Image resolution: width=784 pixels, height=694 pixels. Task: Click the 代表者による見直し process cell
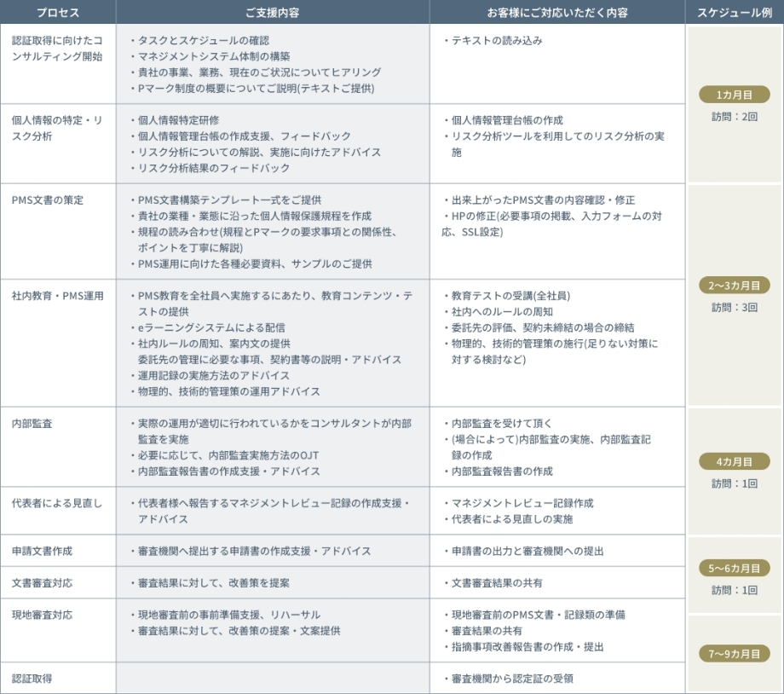[x=57, y=503]
